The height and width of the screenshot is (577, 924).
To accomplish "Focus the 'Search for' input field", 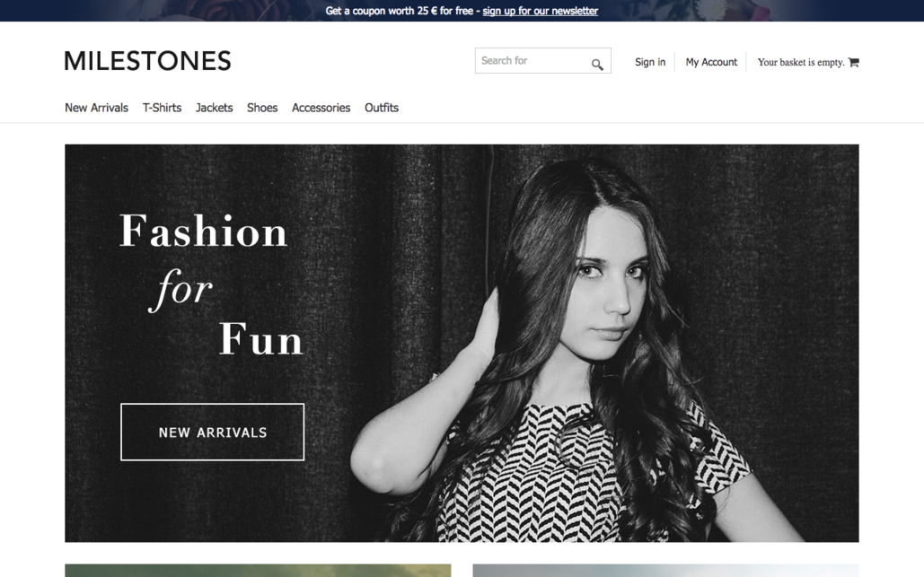I will [532, 61].
